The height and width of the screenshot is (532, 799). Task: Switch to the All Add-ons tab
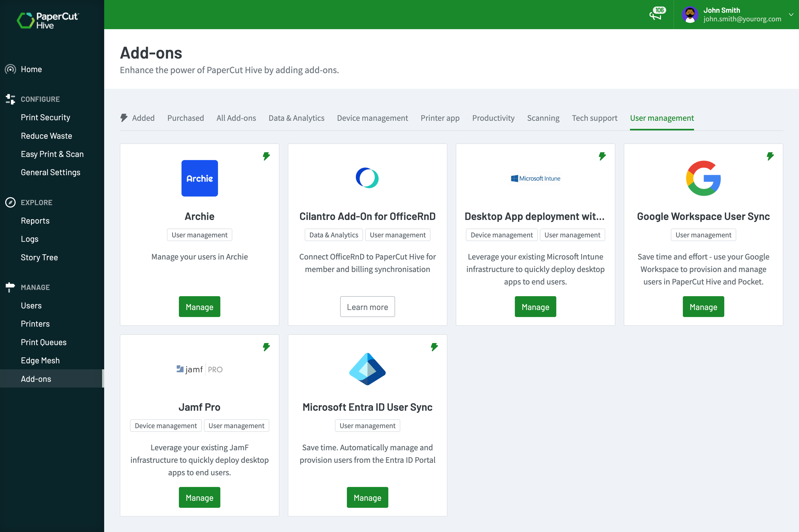tap(236, 118)
